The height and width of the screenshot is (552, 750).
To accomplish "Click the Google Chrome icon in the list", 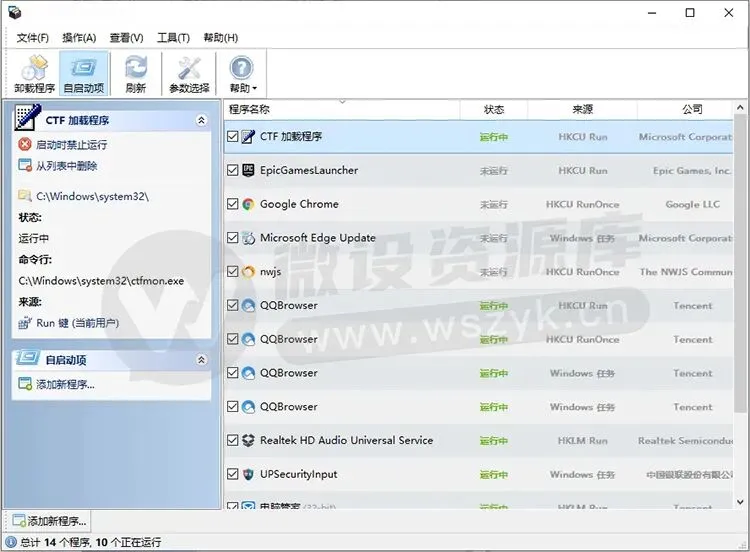I will click(x=248, y=204).
